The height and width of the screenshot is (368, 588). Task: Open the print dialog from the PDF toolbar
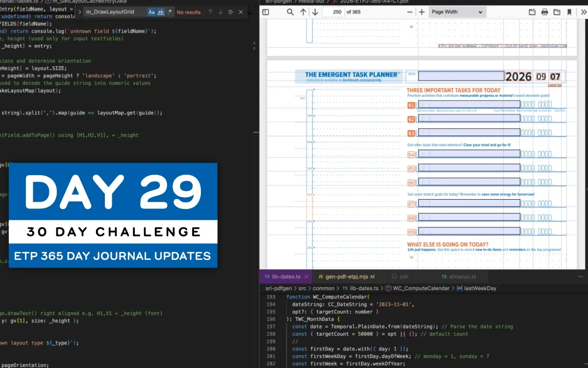pos(544,11)
